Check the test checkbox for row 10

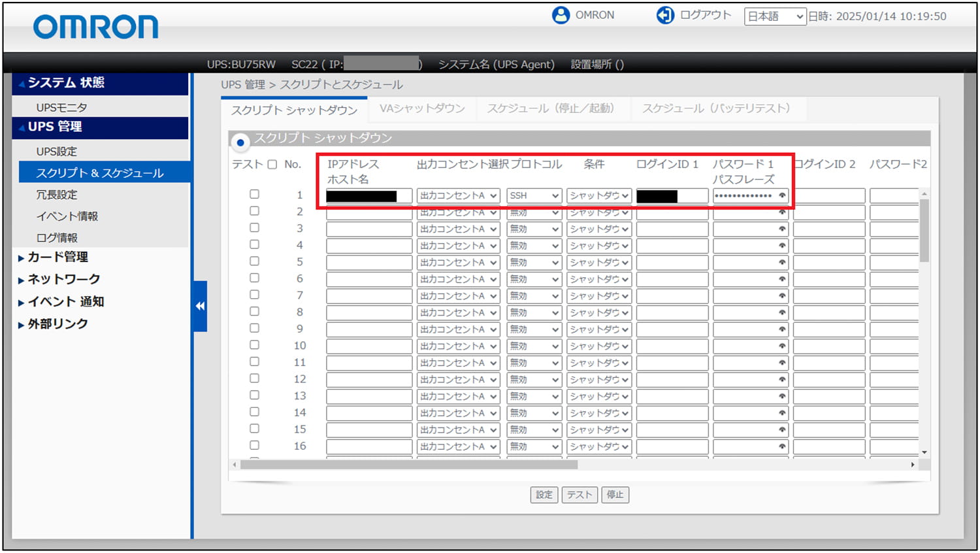click(254, 345)
